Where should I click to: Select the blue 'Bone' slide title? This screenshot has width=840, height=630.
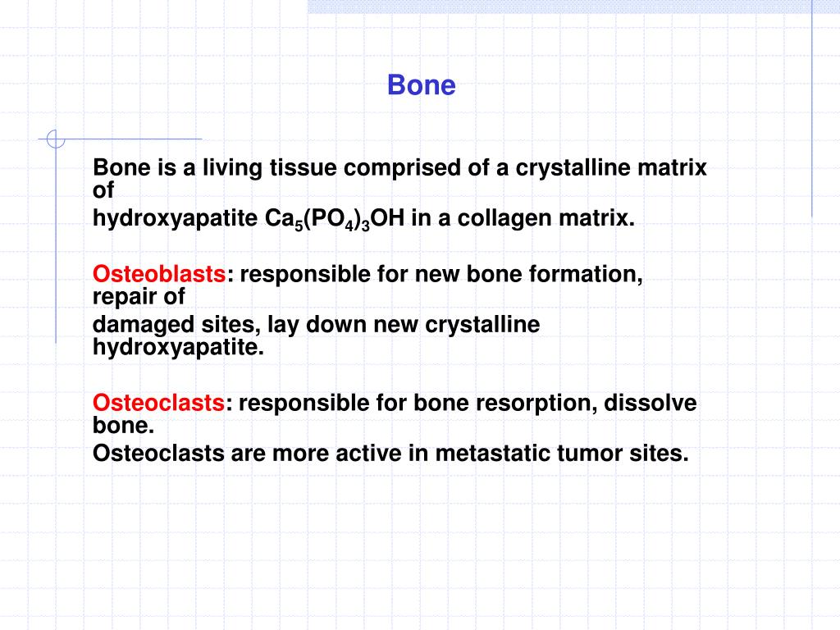[x=421, y=85]
